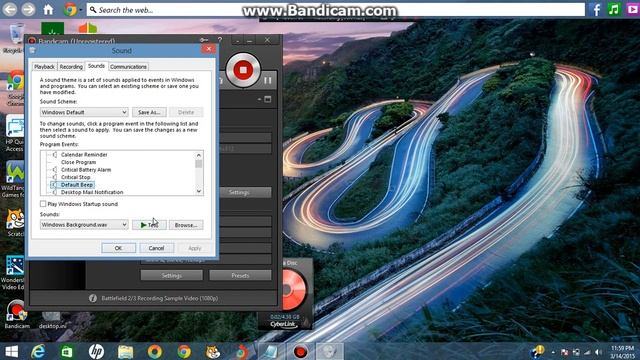The height and width of the screenshot is (360, 640).
Task: Enable Play Windows Startup sound checkbox
Action: pyautogui.click(x=43, y=204)
